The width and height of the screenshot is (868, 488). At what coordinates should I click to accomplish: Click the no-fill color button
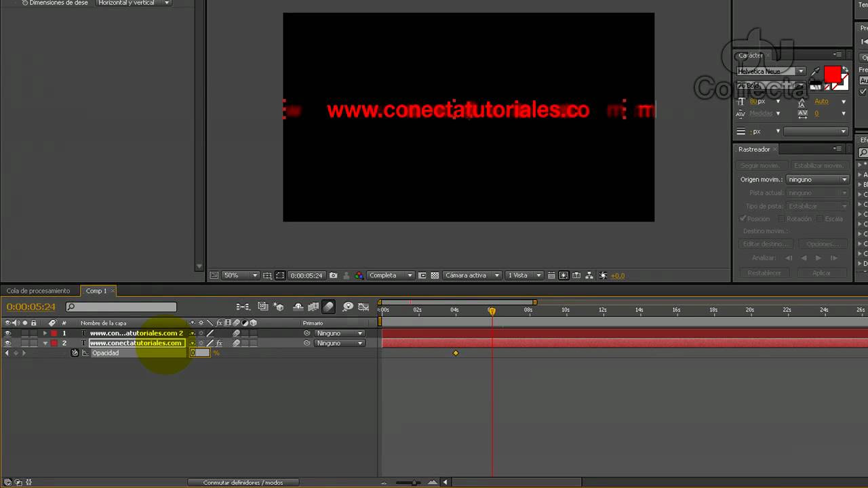coord(827,87)
